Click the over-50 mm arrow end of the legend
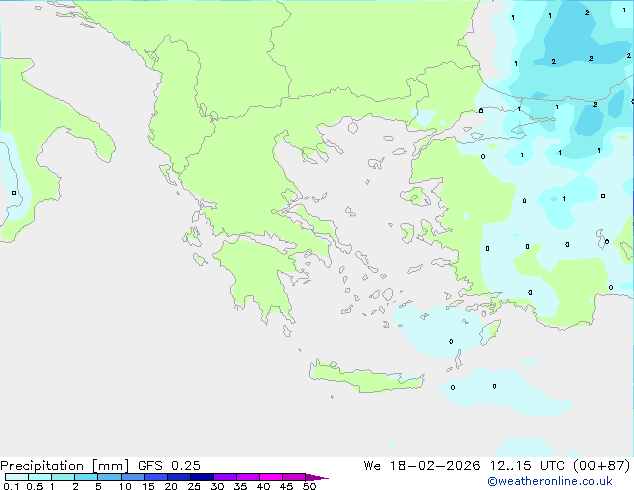The height and width of the screenshot is (490, 634). 317,477
